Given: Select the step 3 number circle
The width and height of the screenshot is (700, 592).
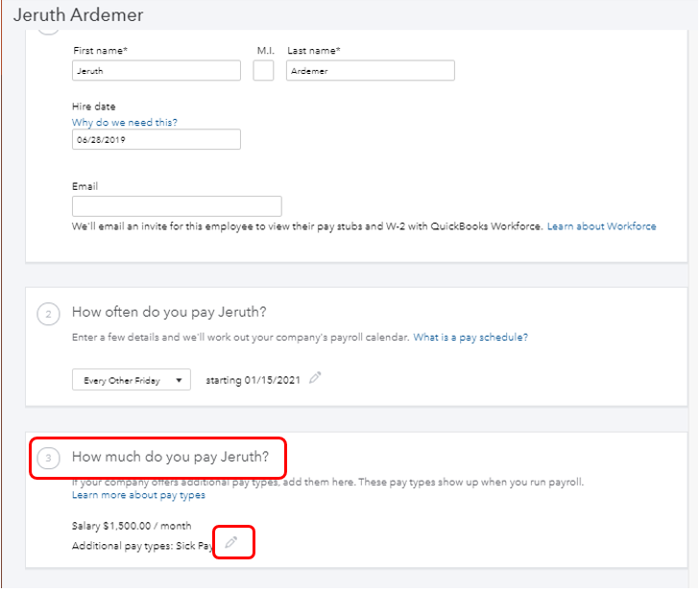Looking at the screenshot, I should pos(48,458).
